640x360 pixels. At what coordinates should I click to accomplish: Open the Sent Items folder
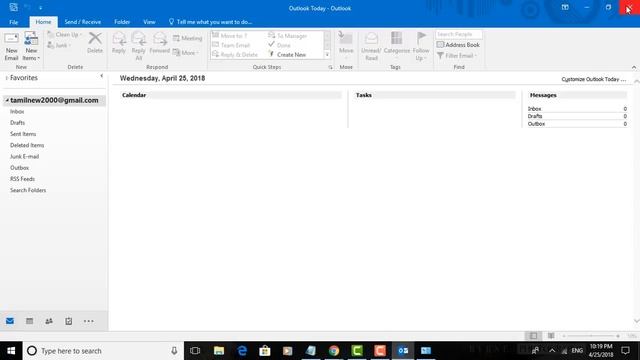[x=23, y=134]
